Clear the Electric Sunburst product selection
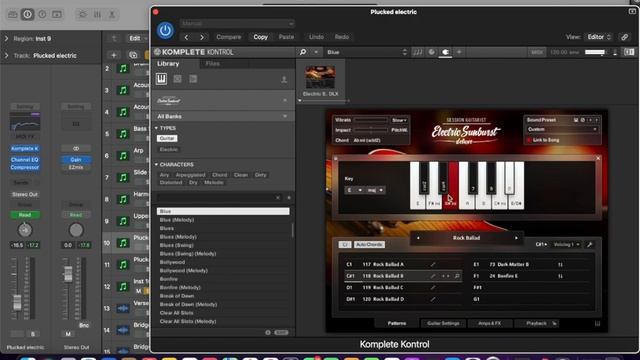The width and height of the screenshot is (640, 360). click(x=285, y=100)
